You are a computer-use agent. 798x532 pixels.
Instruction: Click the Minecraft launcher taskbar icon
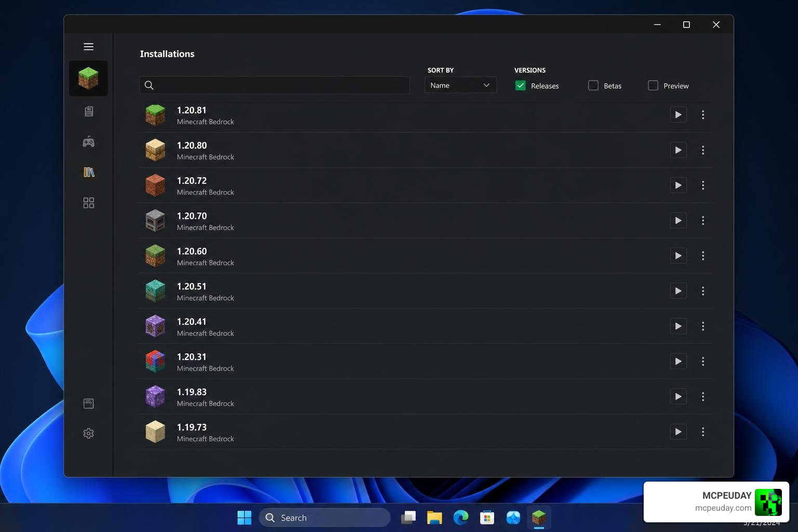(539, 518)
